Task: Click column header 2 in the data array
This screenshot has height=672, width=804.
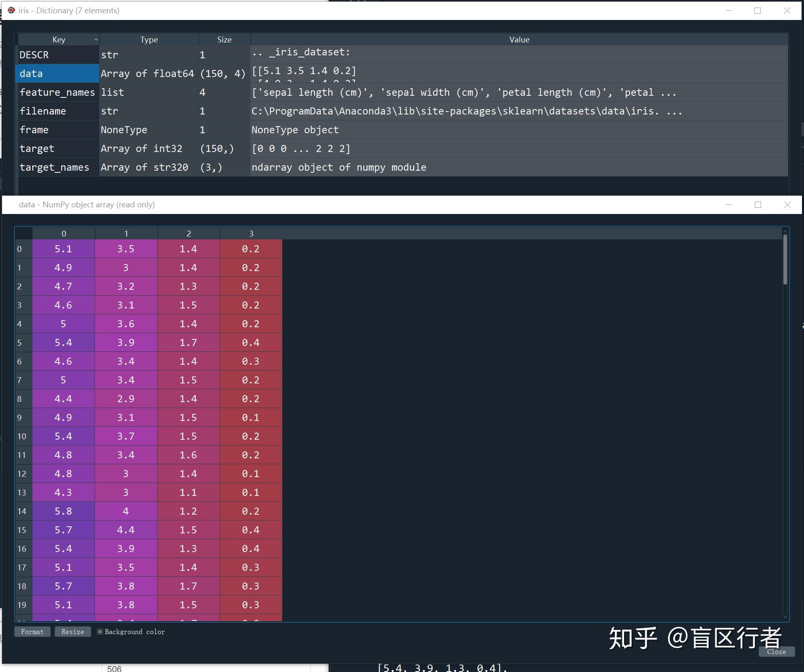Action: [188, 233]
